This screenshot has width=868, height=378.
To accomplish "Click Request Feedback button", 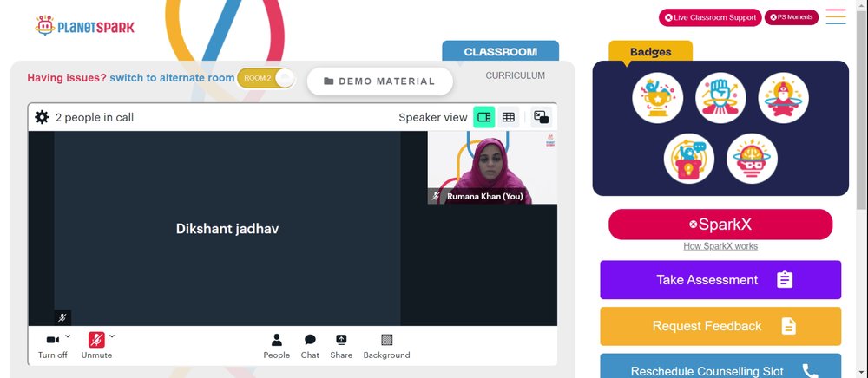I will pyautogui.click(x=720, y=326).
